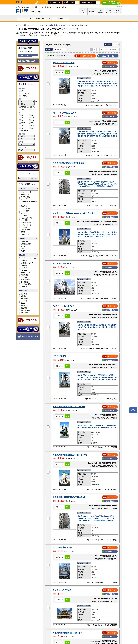The height and width of the screenshot is (644, 138).
Task: Click マンション tag on QCフラット北堀江 502
Action: tap(59, 316)
